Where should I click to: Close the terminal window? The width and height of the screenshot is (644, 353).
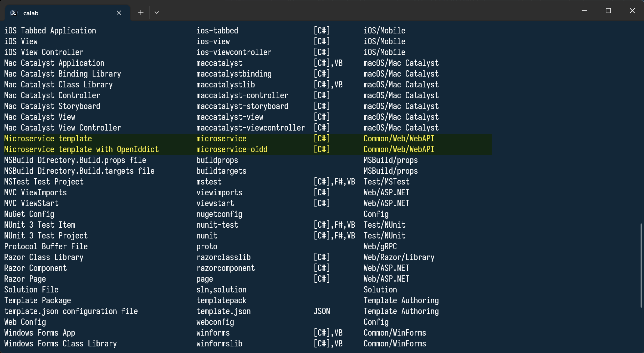pos(632,11)
